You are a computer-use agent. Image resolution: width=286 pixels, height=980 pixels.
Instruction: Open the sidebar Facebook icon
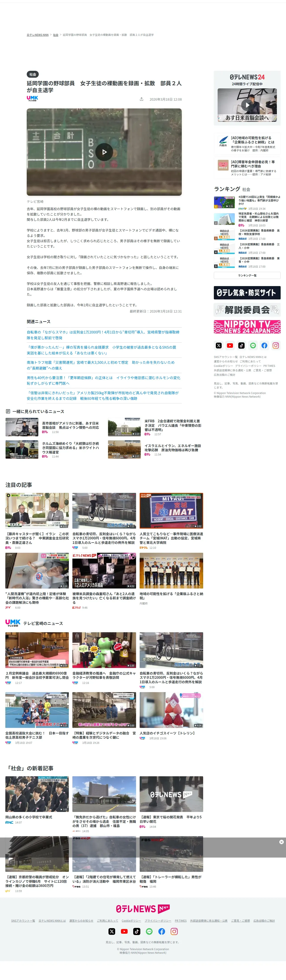click(264, 346)
